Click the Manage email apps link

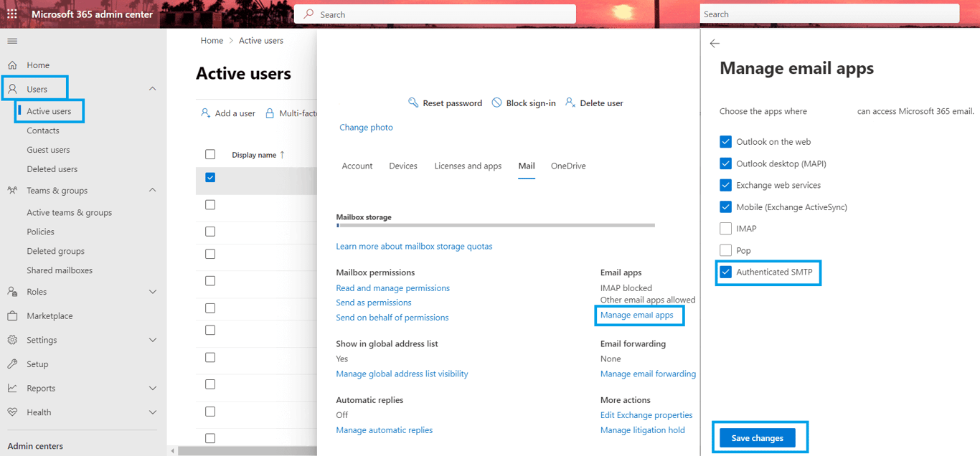click(636, 315)
